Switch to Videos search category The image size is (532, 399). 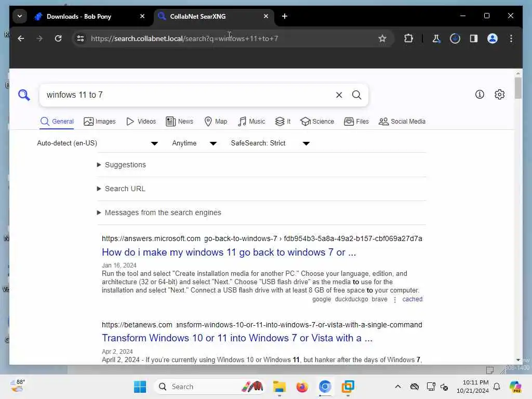pos(141,122)
